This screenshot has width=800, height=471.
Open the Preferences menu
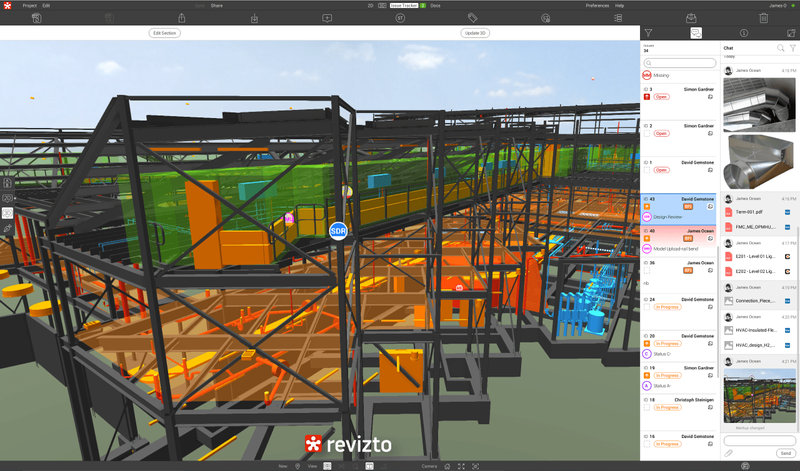(597, 5)
